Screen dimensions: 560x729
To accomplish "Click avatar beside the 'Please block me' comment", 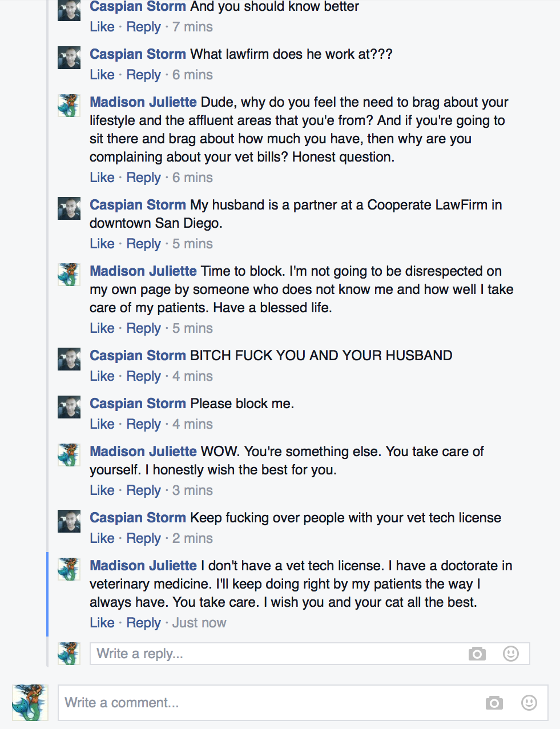I will click(x=69, y=407).
